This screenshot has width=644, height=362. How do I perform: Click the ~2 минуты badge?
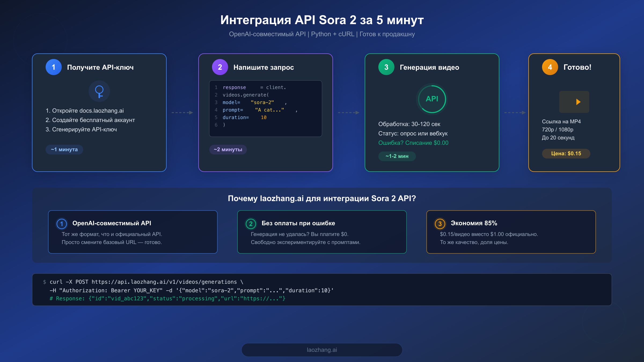coord(228,150)
